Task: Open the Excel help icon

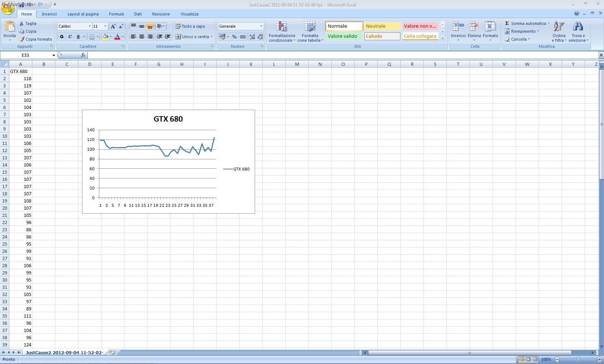Action: pos(577,14)
